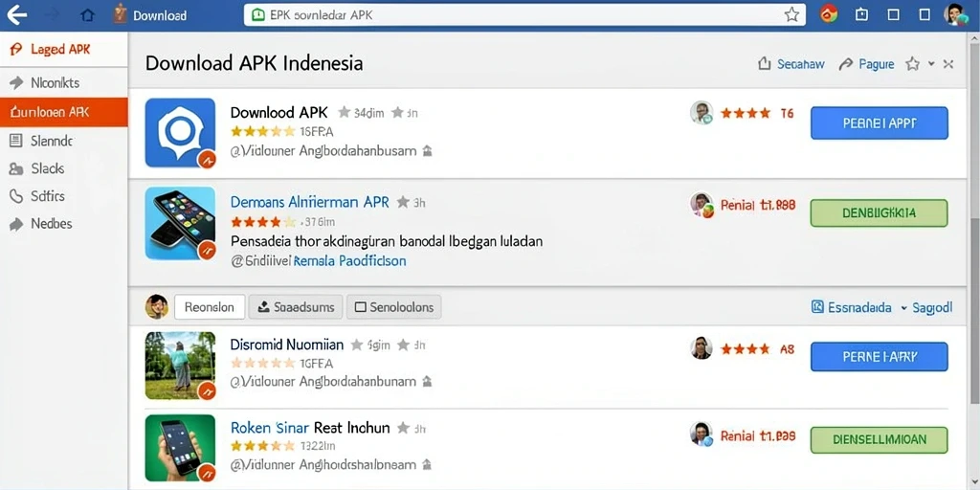The height and width of the screenshot is (490, 980).
Task: Open the Download APK app icon
Action: [180, 132]
